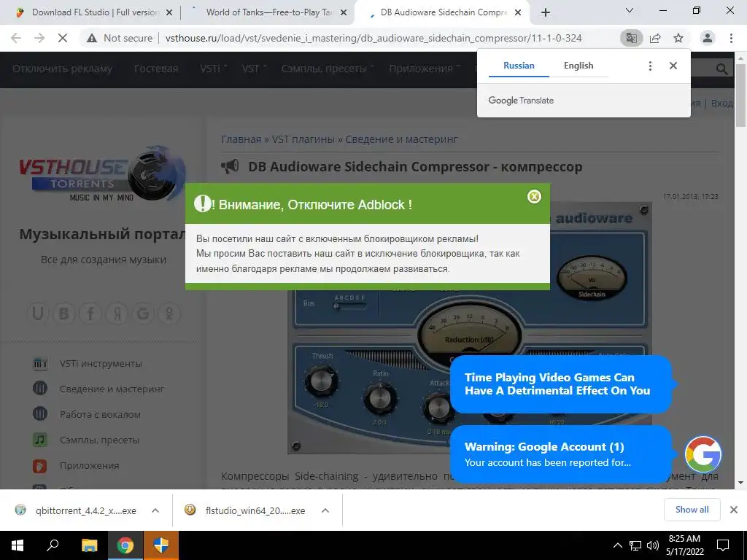The height and width of the screenshot is (560, 747).
Task: Click Show all downloads button
Action: [692, 510]
